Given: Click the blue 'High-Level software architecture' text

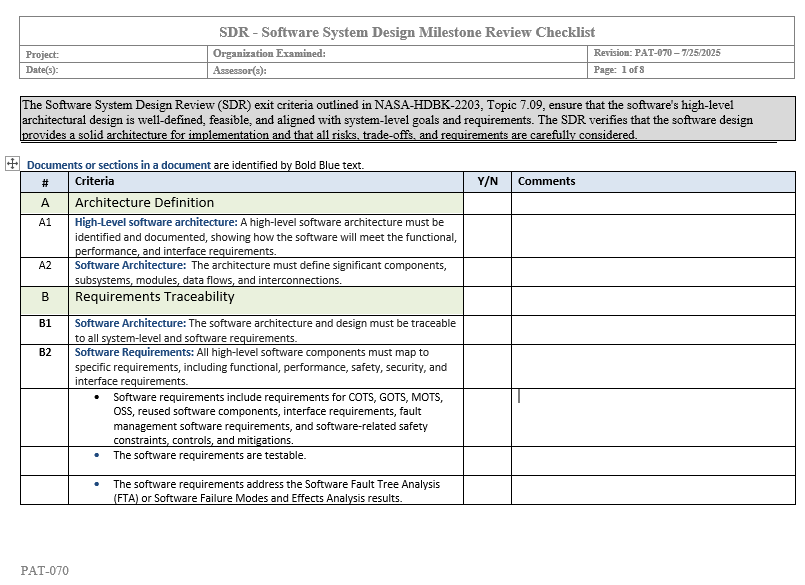Looking at the screenshot, I should click(x=154, y=222).
